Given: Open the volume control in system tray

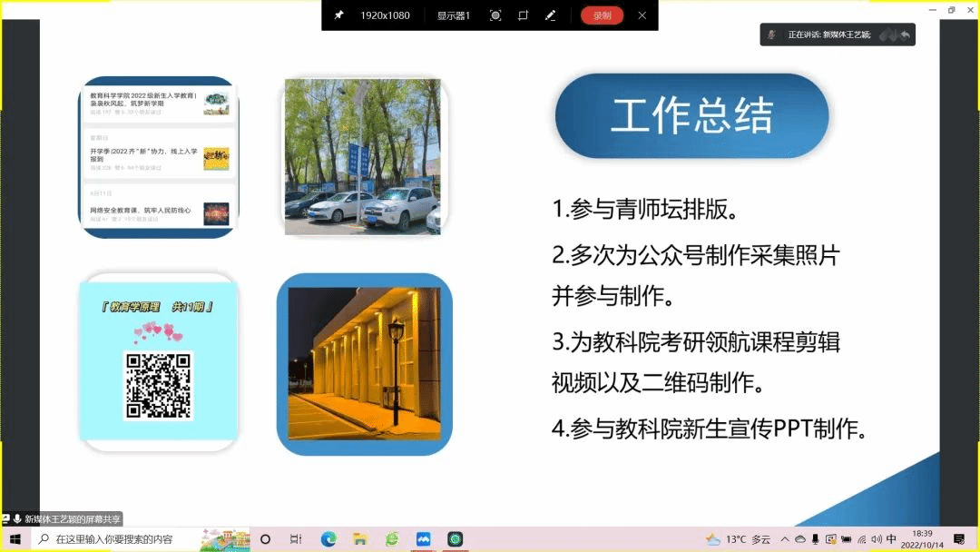Looking at the screenshot, I should coord(877,539).
